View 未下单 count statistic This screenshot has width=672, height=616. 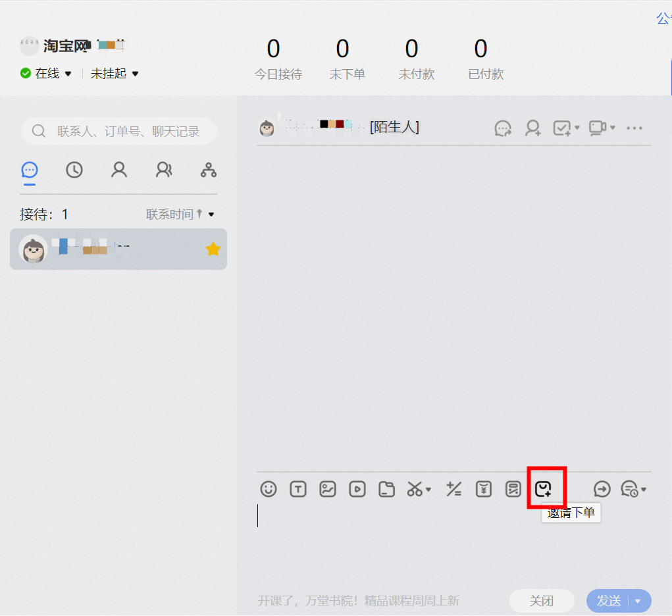click(x=347, y=60)
